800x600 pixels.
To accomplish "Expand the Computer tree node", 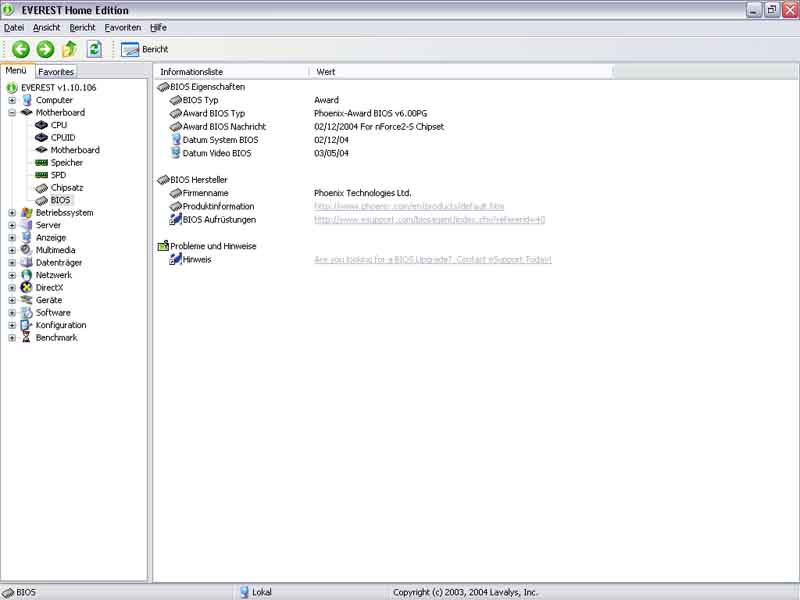I will [12, 101].
